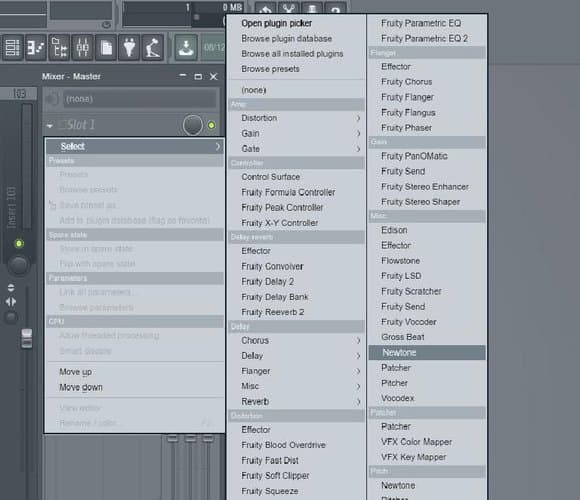Select Fruity Vocoder
580x500 pixels.
[427, 322]
